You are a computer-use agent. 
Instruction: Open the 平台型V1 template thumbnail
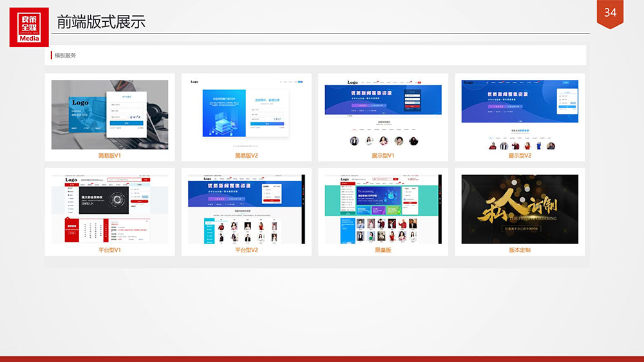[109, 209]
